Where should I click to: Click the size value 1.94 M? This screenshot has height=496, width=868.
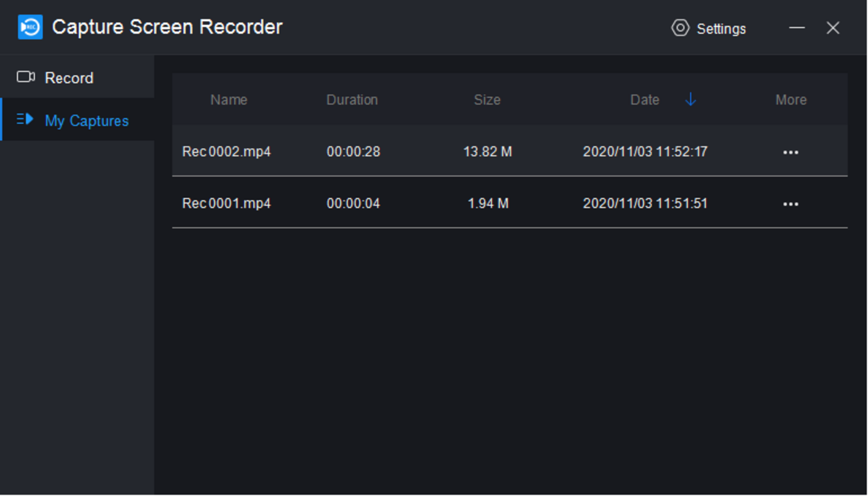[488, 203]
